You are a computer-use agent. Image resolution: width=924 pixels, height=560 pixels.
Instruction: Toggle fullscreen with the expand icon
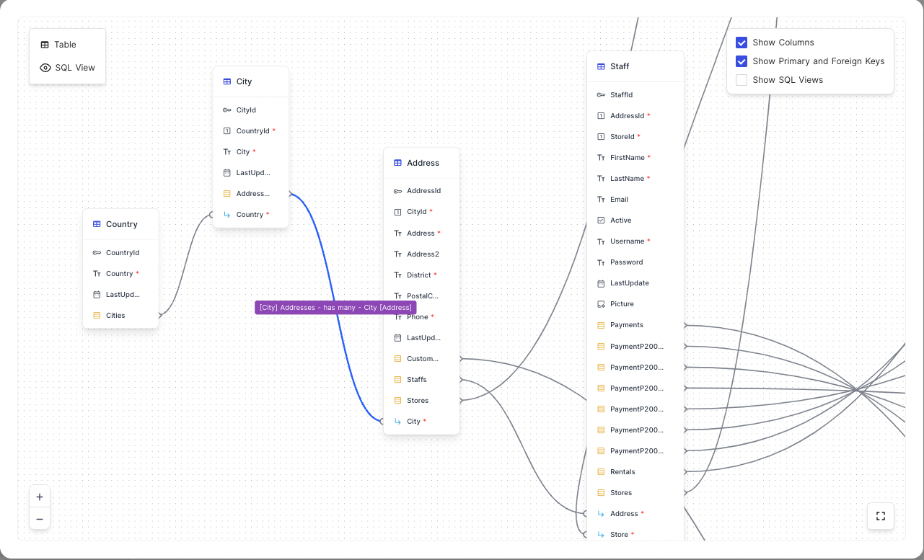[880, 516]
